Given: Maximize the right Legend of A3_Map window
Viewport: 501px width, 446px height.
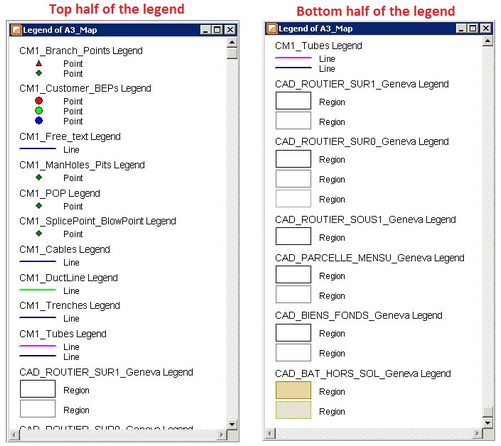Looking at the screenshot, I should (473, 29).
